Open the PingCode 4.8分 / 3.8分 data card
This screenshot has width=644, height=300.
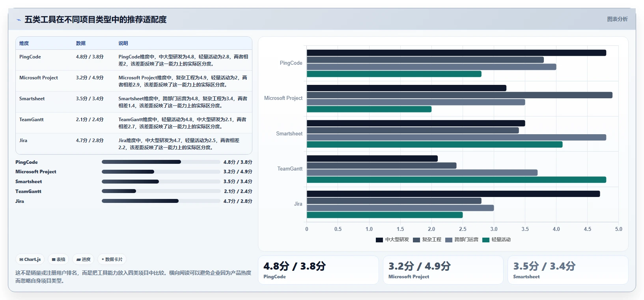[318, 270]
